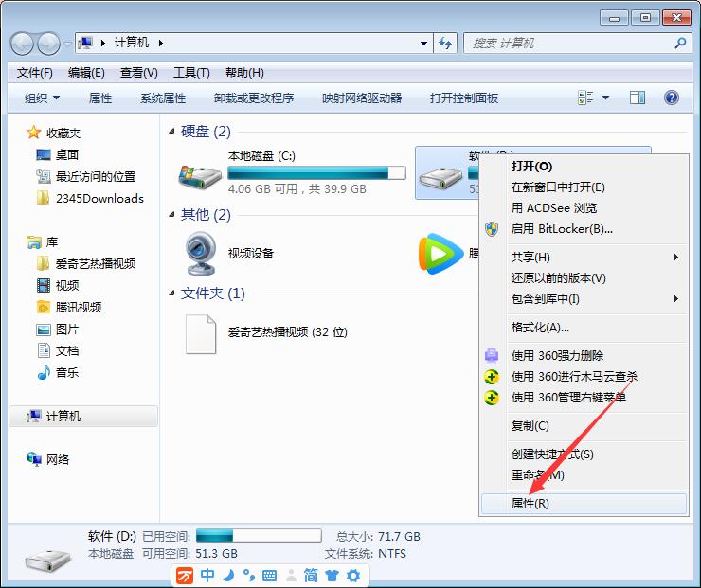Viewport: 701px width, 588px height.
Task: Open the 查看(V) menu
Action: [x=138, y=72]
